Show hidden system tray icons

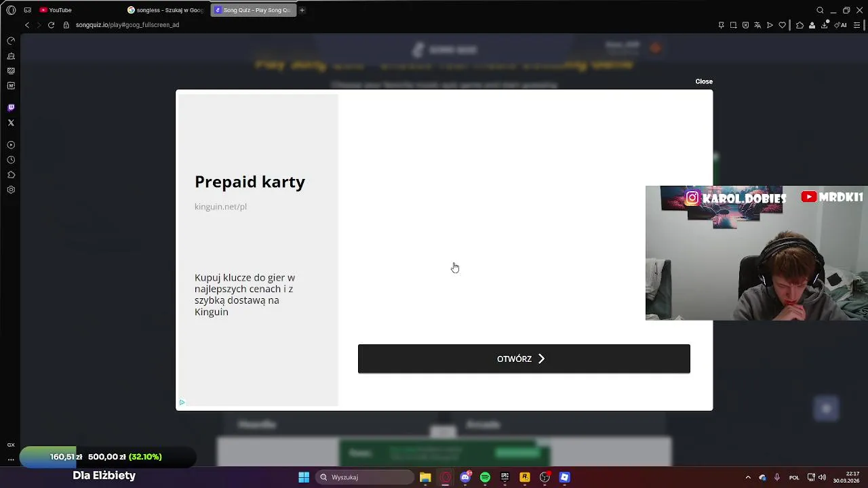click(748, 477)
